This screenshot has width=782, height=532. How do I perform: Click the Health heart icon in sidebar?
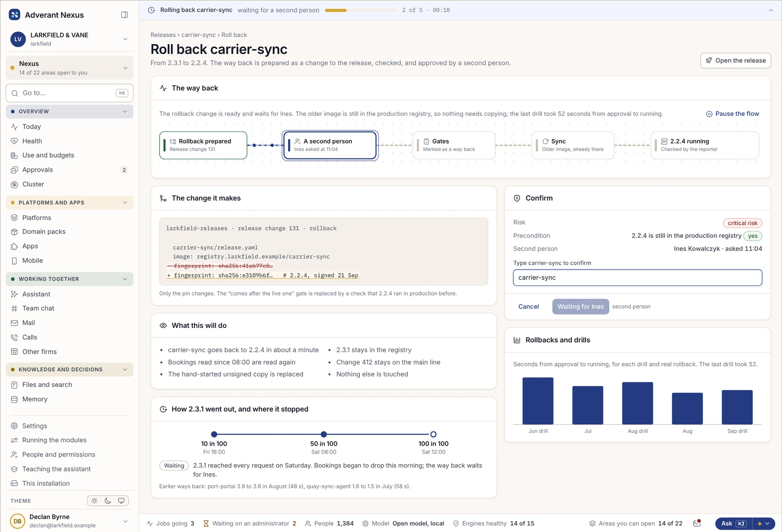coord(14,141)
